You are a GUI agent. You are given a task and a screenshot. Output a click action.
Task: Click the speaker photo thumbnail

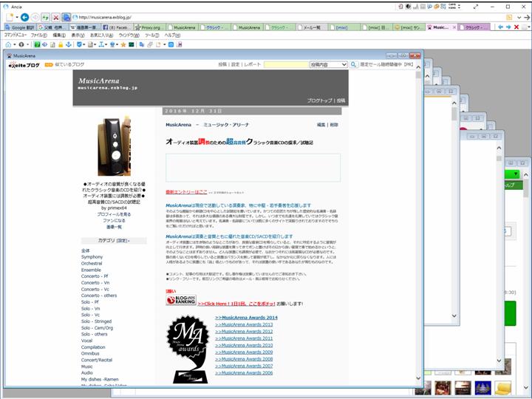click(114, 146)
